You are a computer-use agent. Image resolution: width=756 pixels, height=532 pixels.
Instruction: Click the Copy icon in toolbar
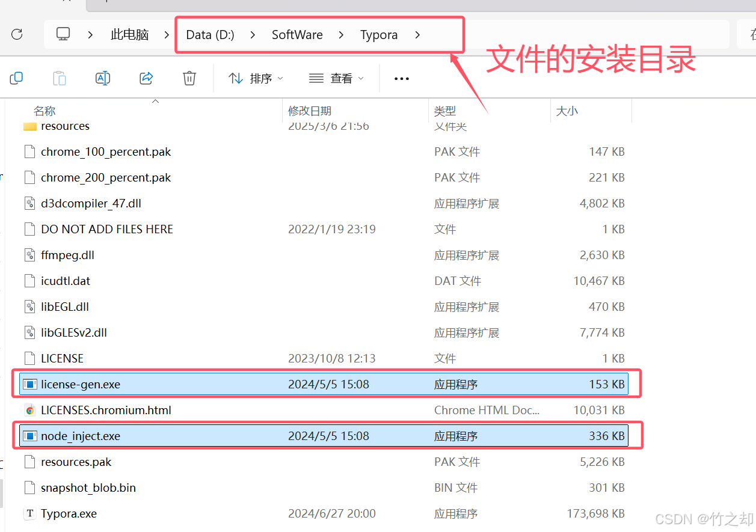[x=16, y=78]
